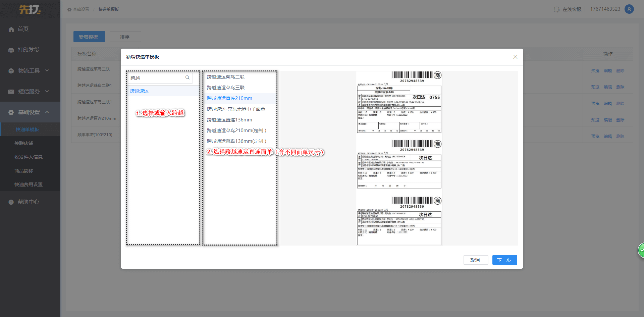Image resolution: width=644 pixels, height=317 pixels.
Task: Click 编辑 for 跨越速运直连210mm table row
Action: point(608,120)
